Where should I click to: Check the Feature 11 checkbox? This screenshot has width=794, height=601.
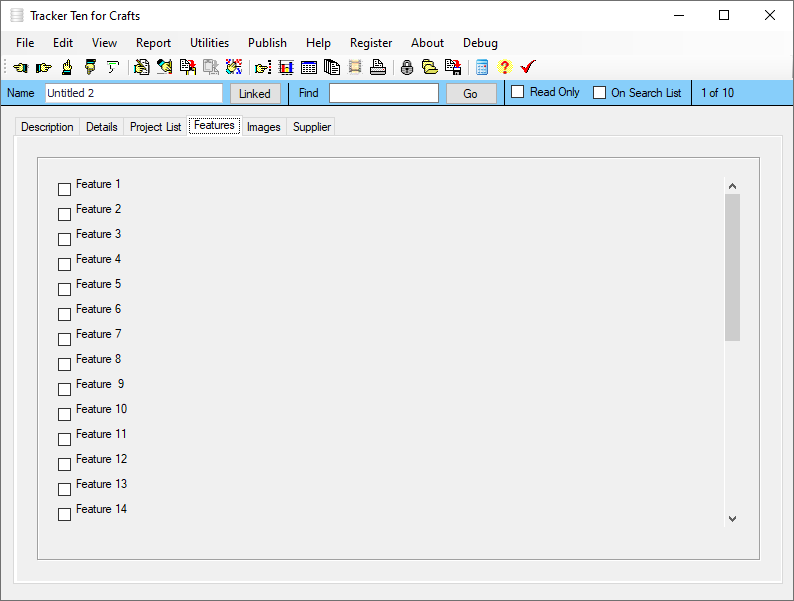64,439
